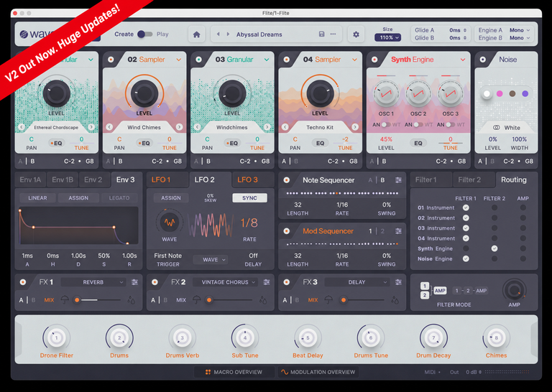Image resolution: width=552 pixels, height=392 pixels.
Task: Click the FX 3 wet droplets icon
Action: tap(395, 300)
